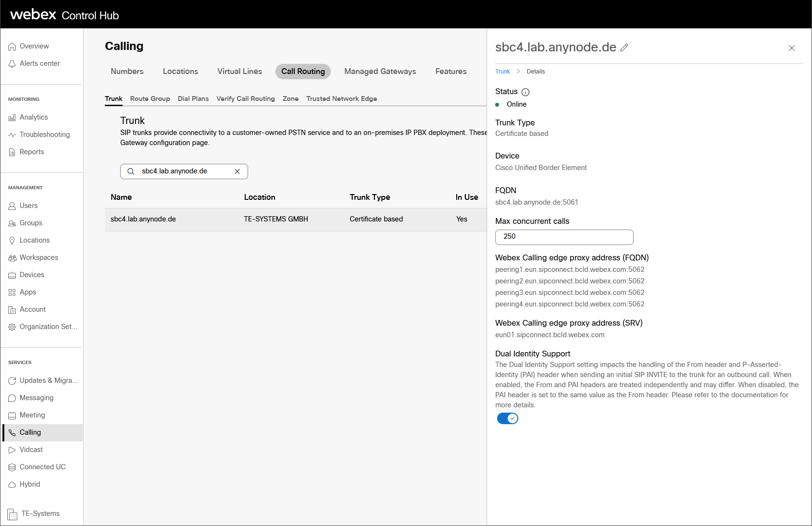The width and height of the screenshot is (812, 526).
Task: Open the Overview page link
Action: [34, 47]
